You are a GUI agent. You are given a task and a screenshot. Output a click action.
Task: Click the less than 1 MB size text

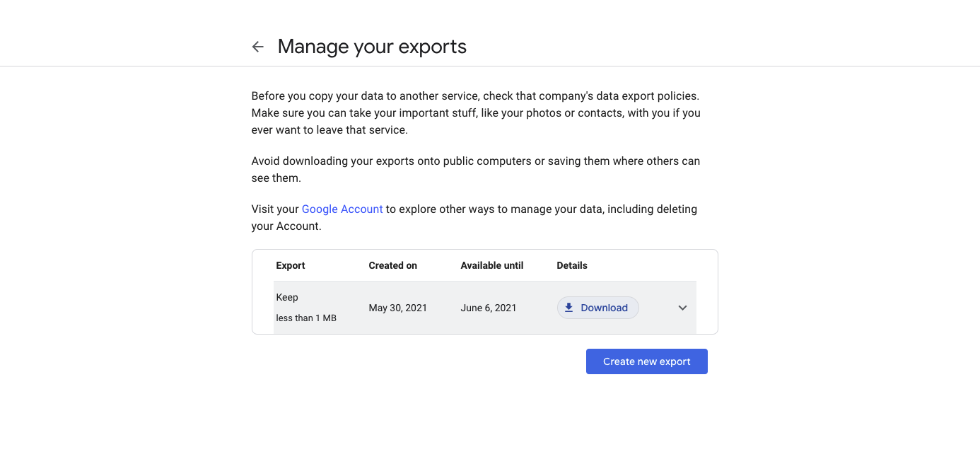point(306,318)
